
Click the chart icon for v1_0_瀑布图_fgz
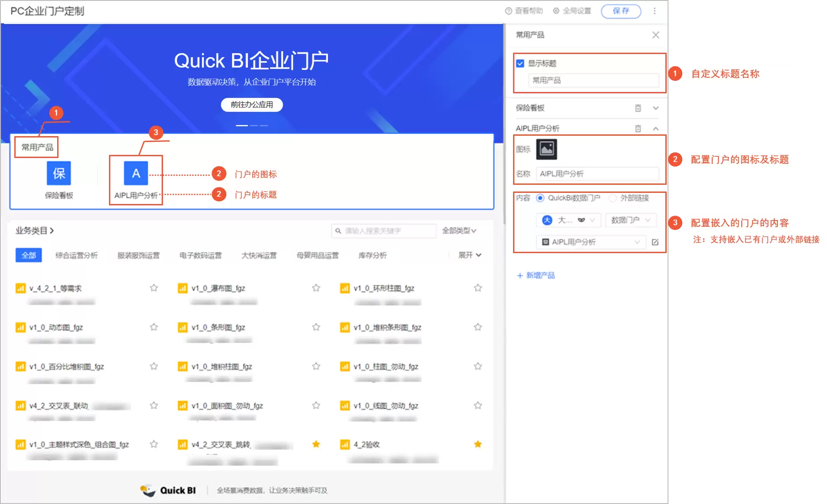click(x=183, y=288)
